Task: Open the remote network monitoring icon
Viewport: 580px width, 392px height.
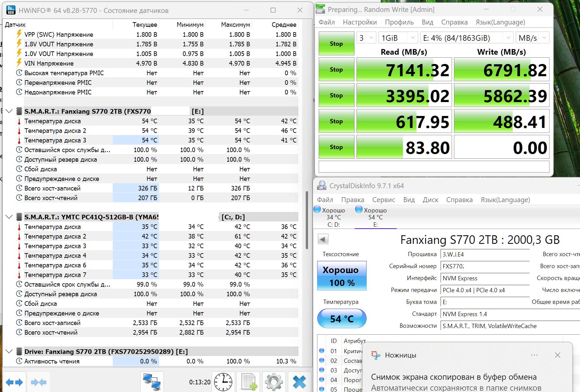Action: tap(152, 382)
